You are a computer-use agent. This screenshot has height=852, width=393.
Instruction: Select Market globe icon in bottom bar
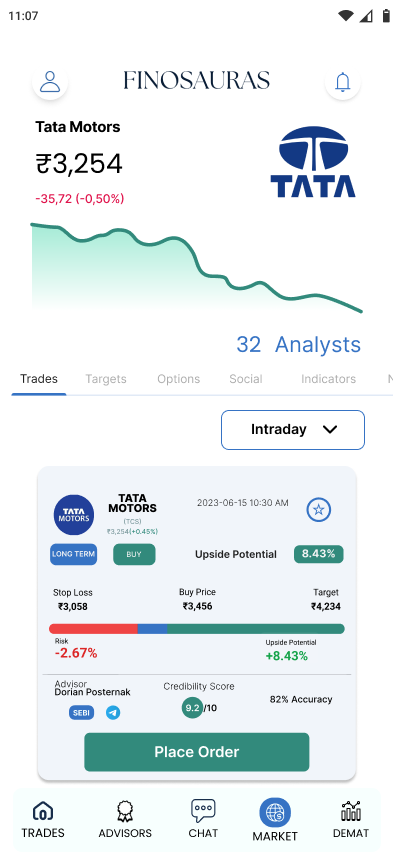pyautogui.click(x=275, y=813)
